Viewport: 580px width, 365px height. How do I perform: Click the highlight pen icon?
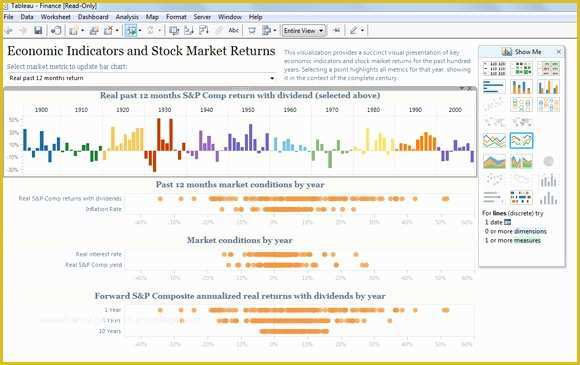(x=354, y=31)
